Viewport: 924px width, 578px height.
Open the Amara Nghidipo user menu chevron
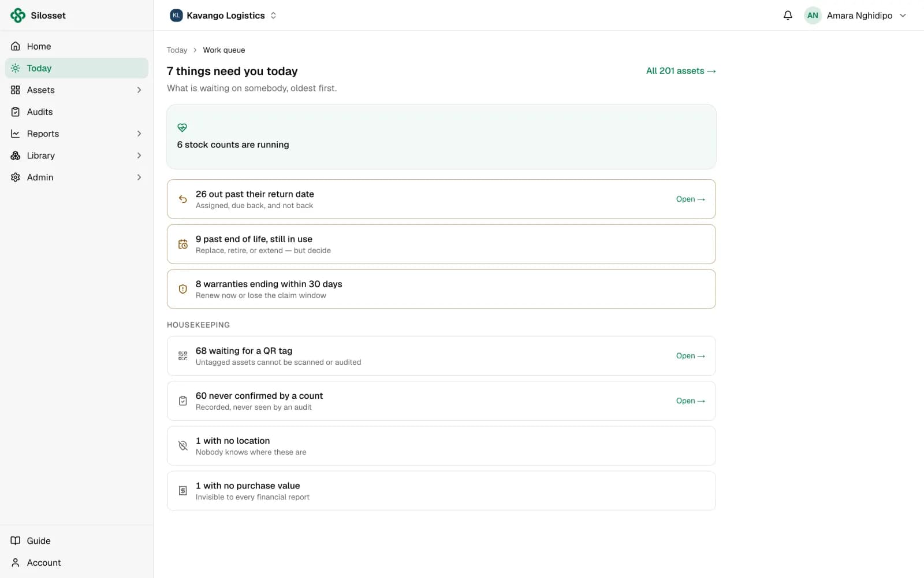pos(903,16)
